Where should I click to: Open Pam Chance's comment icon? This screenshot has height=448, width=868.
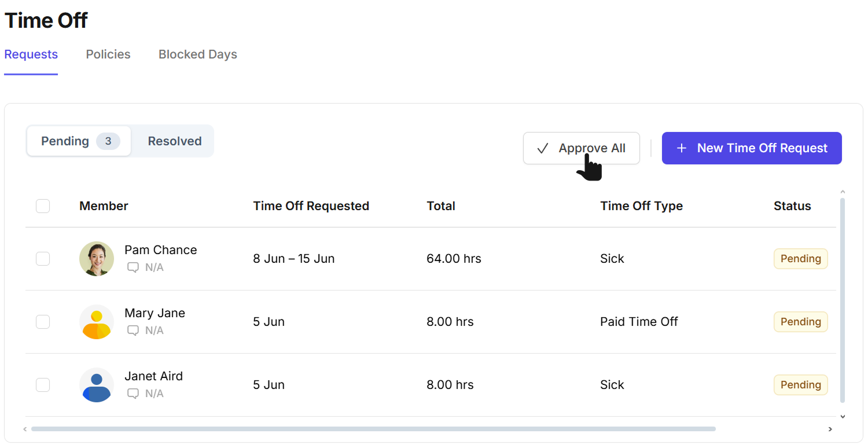(133, 267)
